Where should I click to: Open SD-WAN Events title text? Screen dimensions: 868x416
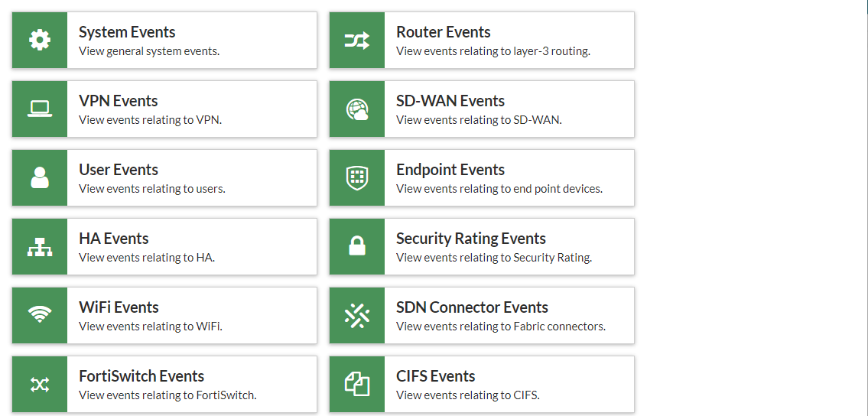[450, 101]
